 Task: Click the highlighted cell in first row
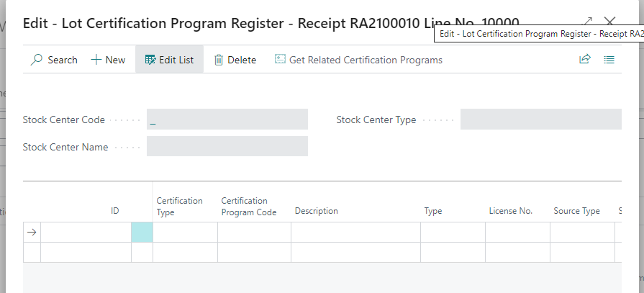[142, 233]
